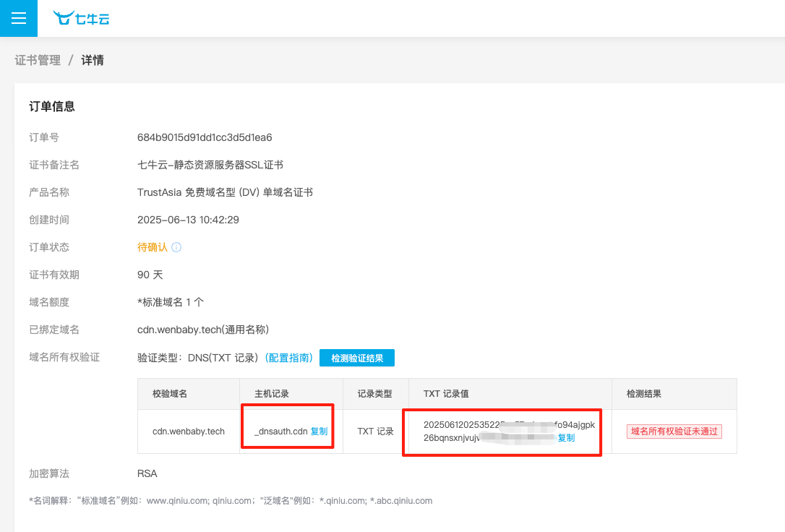Image resolution: width=785 pixels, height=532 pixels.
Task: Click product name TrustAsia 免费域名型 text
Action: click(225, 193)
